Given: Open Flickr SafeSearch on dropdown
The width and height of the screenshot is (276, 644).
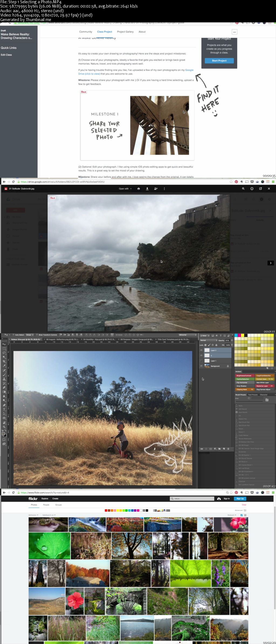Looking at the screenshot, I should point(49,515).
